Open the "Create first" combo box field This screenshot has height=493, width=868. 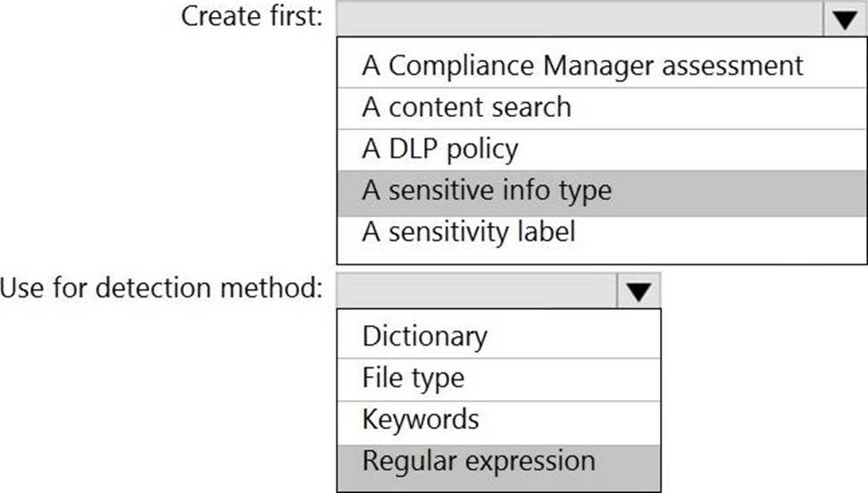[x=580, y=19]
